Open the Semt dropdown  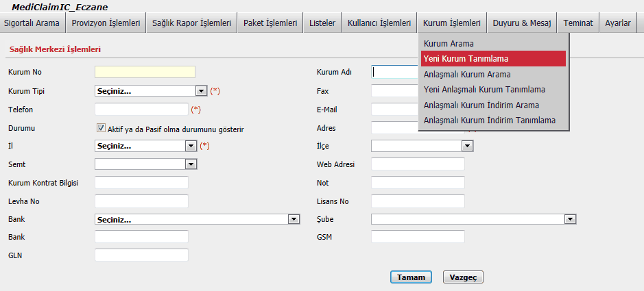[x=145, y=164]
